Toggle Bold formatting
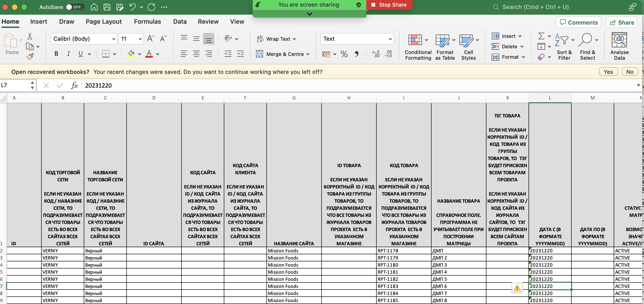 pyautogui.click(x=56, y=54)
